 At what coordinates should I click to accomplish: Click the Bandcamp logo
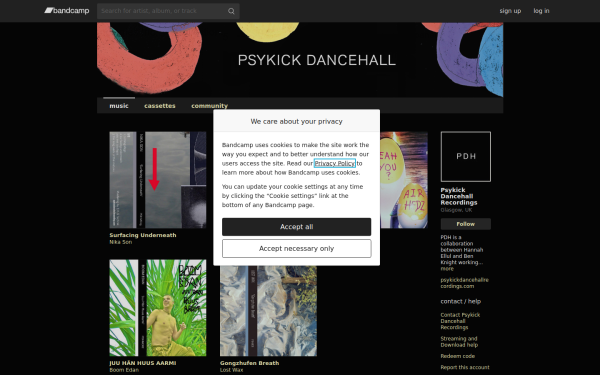point(67,11)
